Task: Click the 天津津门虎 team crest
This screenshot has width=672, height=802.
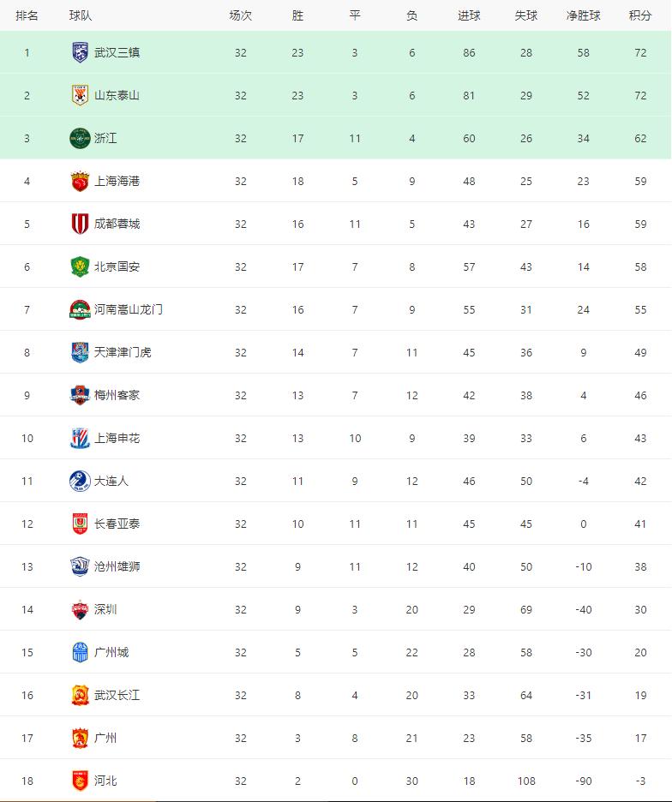Action: pyautogui.click(x=80, y=352)
